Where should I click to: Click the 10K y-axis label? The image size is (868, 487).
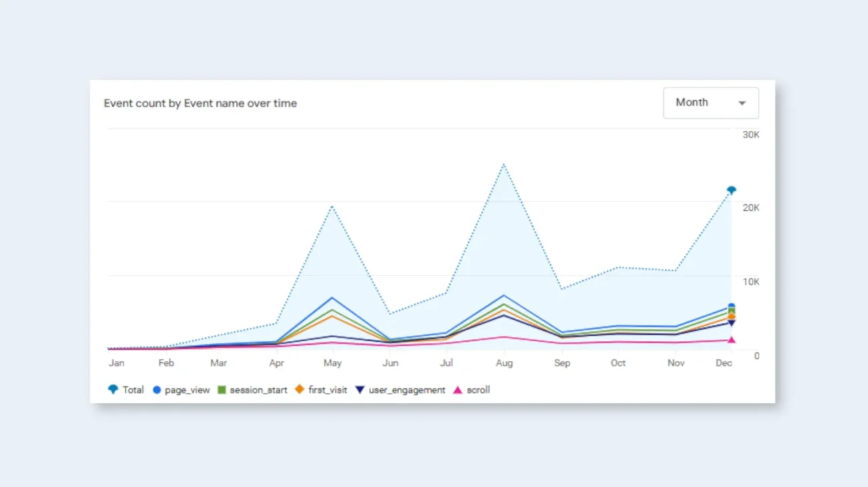pyautogui.click(x=751, y=282)
